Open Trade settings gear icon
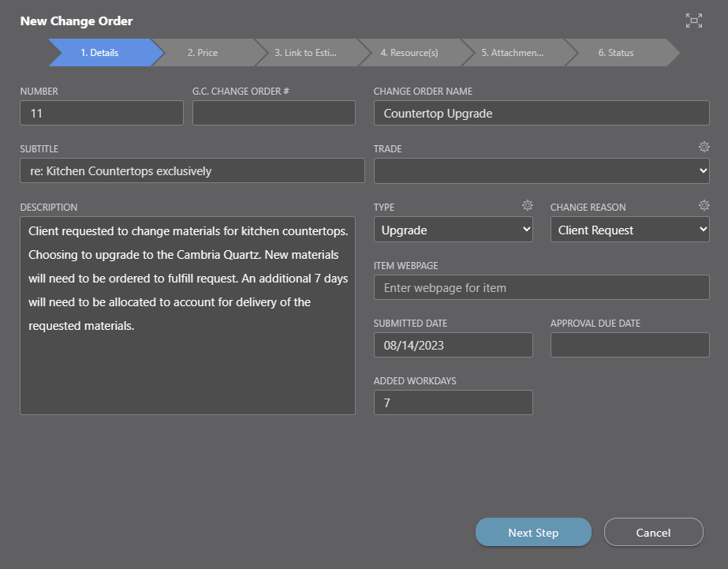Screen dimensions: 728x569 [x=704, y=148]
